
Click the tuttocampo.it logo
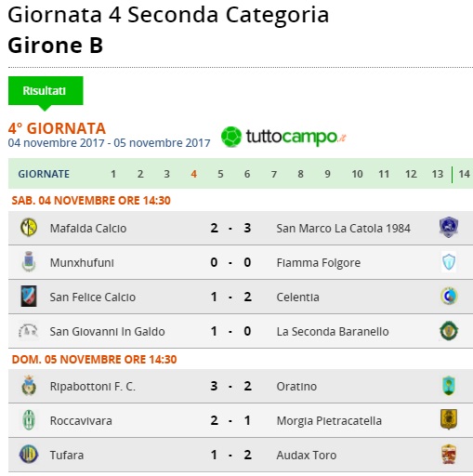[x=283, y=137]
